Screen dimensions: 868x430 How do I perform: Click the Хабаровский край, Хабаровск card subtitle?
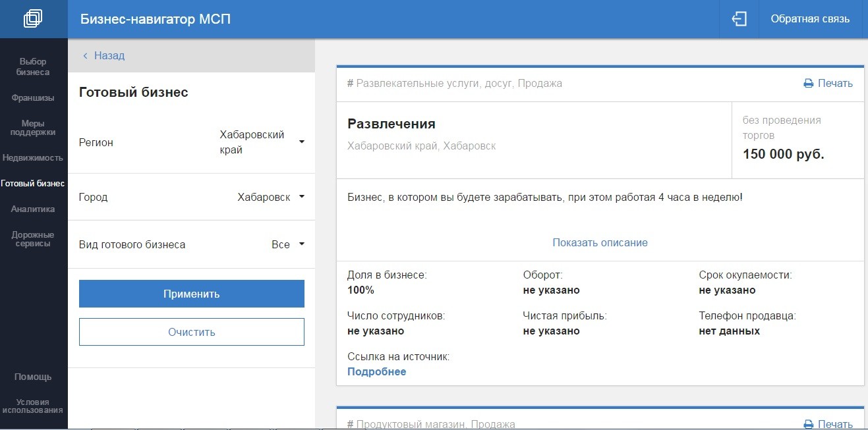[422, 146]
